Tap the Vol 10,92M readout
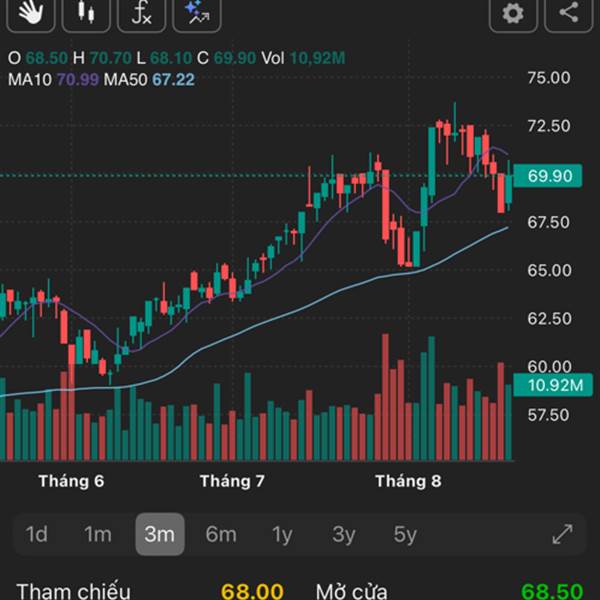Image resolution: width=600 pixels, height=600 pixels. click(303, 58)
